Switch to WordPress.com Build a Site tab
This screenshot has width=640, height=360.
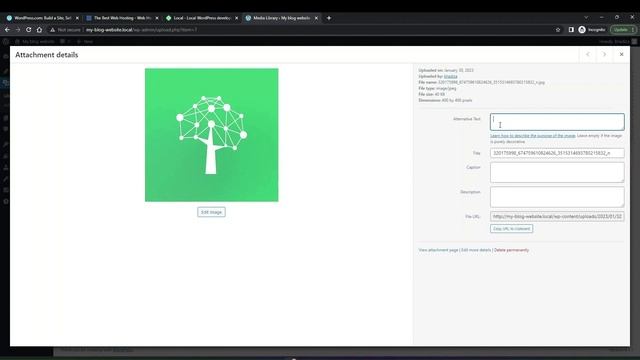click(x=42, y=18)
